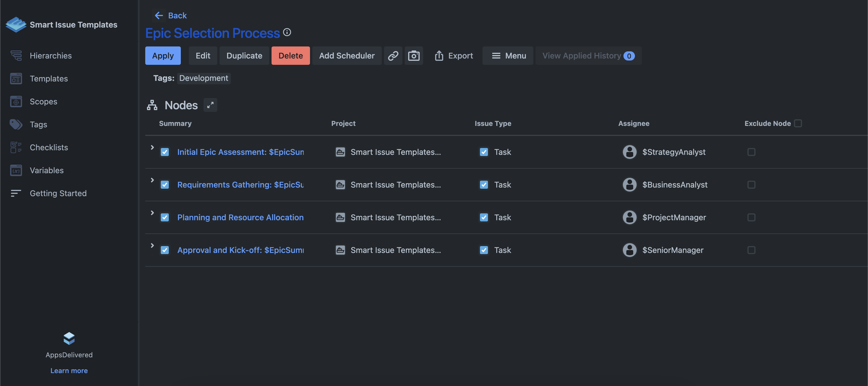Screen dimensions: 868x386
Task: Go to Variables in the sidebar
Action: [x=46, y=170]
